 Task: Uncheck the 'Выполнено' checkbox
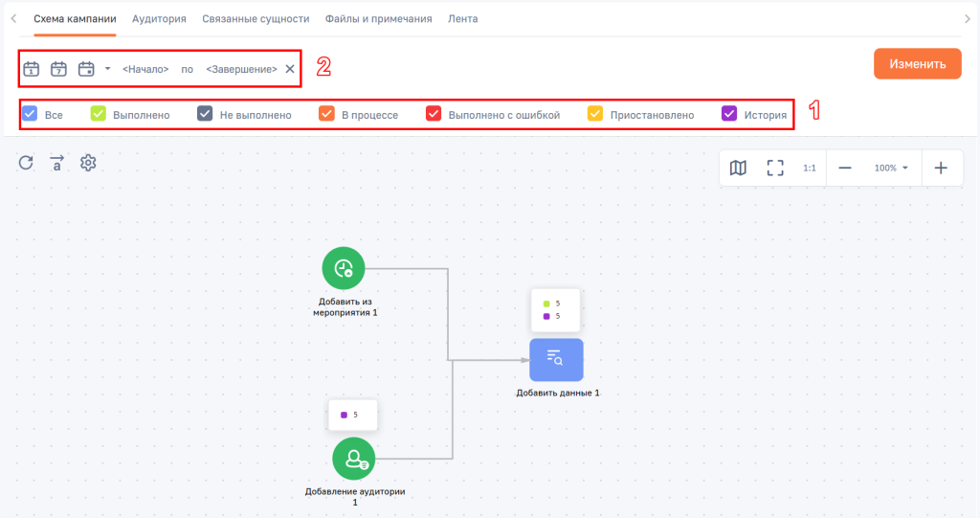[x=99, y=113]
